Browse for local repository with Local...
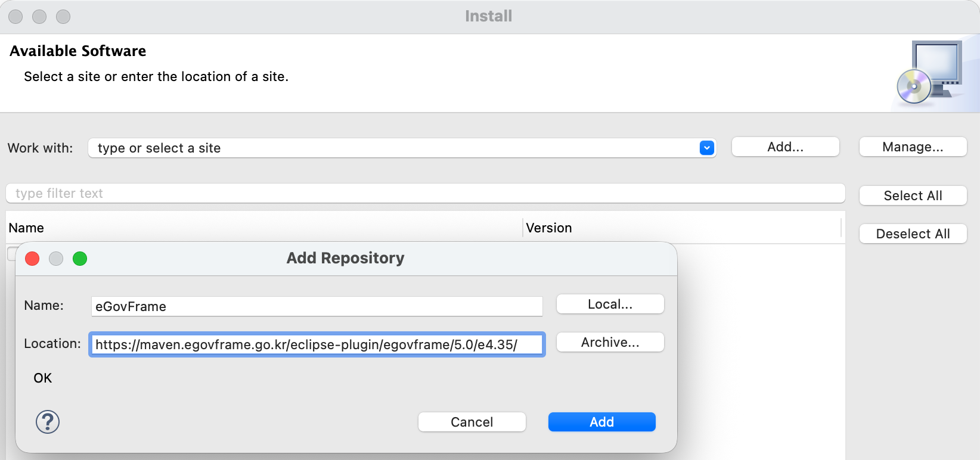Image resolution: width=980 pixels, height=460 pixels. pos(610,304)
